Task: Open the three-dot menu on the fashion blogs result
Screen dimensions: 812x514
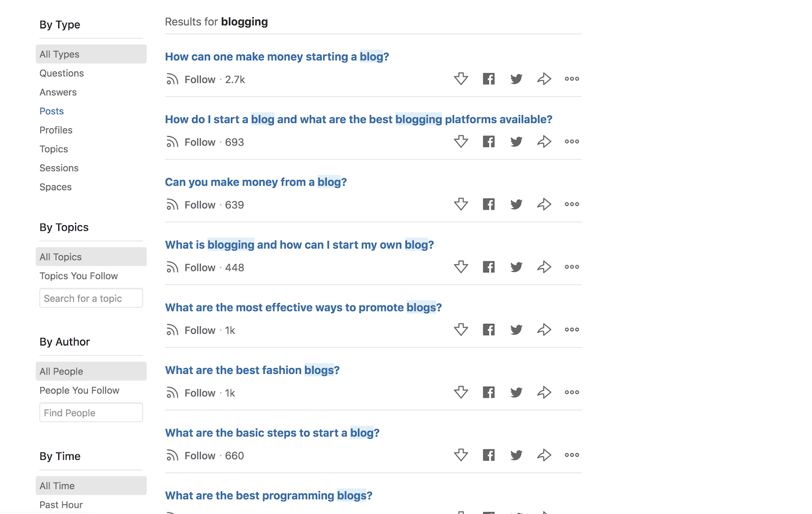Action: pos(571,392)
